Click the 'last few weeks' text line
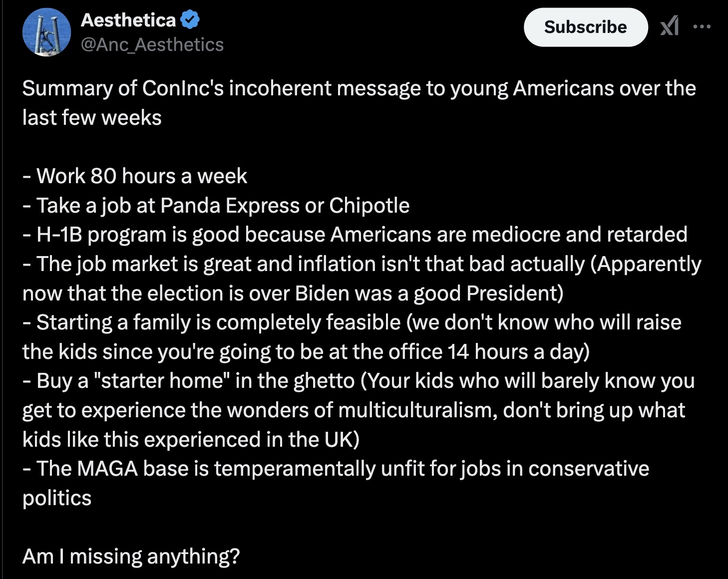 (x=92, y=118)
